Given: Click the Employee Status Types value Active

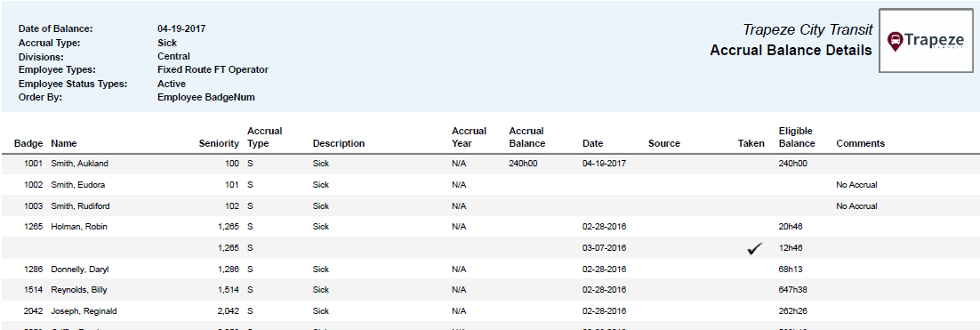Looking at the screenshot, I should [172, 84].
